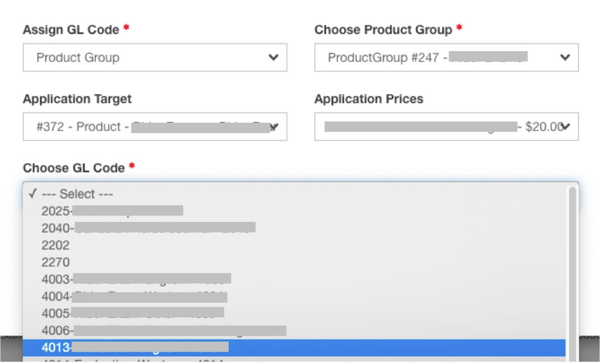Select GL code 2270 from list

(x=56, y=262)
